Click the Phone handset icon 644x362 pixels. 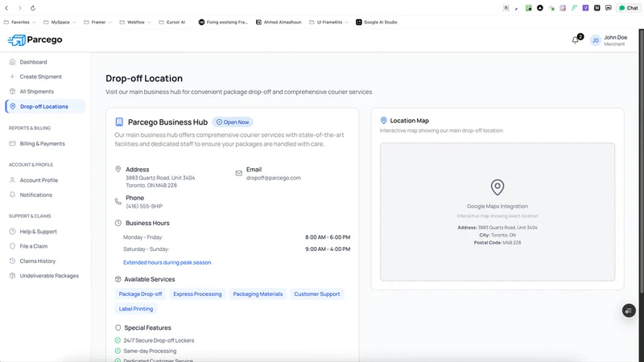click(x=118, y=202)
